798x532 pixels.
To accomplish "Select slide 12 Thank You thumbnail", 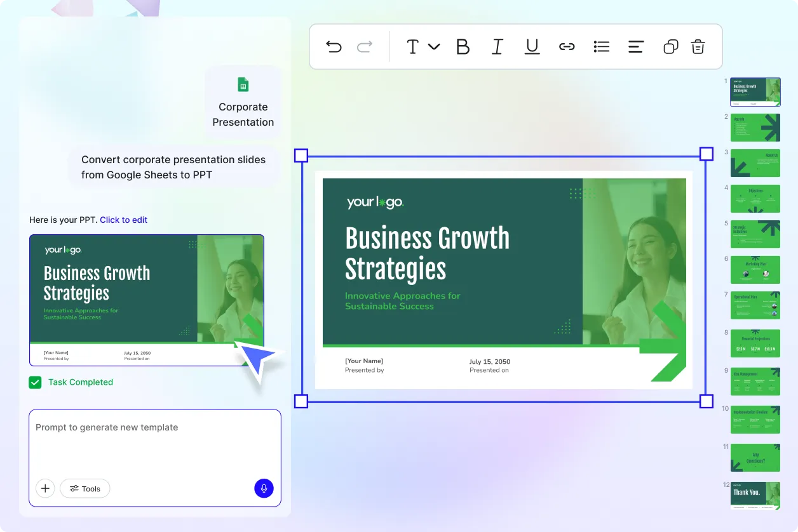I will [755, 495].
